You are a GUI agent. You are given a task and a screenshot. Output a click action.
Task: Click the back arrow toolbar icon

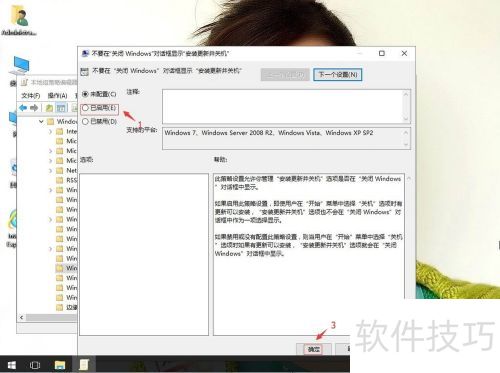(x=23, y=108)
